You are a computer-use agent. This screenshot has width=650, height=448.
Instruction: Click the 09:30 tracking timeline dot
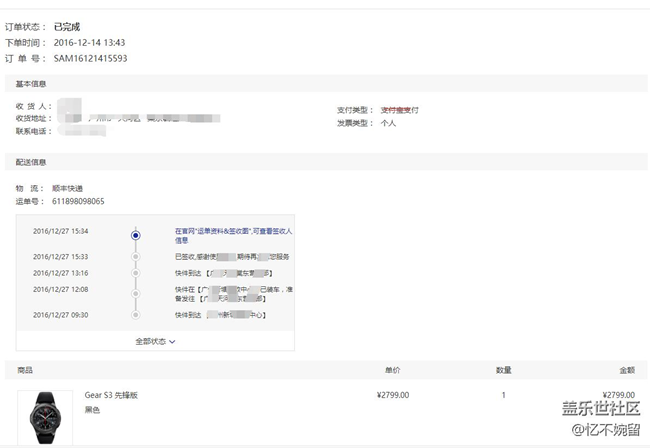click(135, 314)
